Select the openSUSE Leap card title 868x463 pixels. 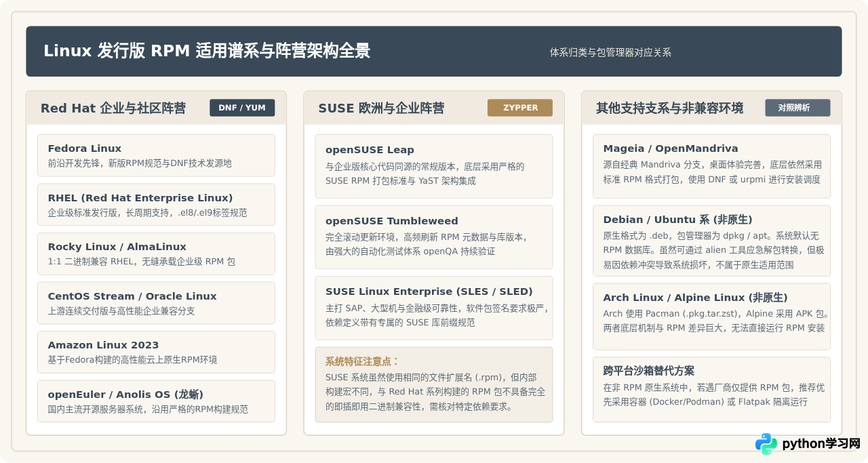(x=370, y=150)
